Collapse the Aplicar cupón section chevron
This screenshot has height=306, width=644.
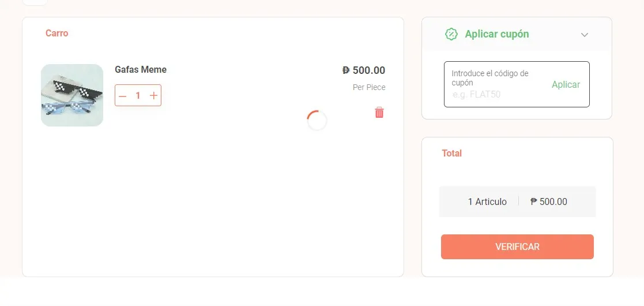point(585,35)
